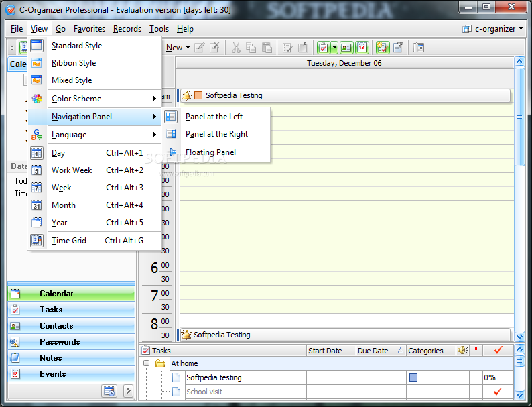Collapse the At home task folder
532x407 pixels.
(x=146, y=363)
